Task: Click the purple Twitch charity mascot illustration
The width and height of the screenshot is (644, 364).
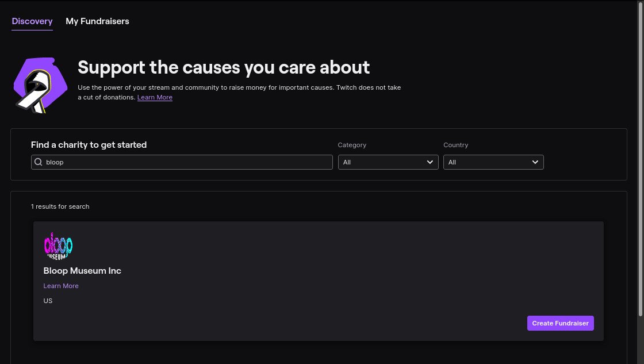Action: click(39, 85)
